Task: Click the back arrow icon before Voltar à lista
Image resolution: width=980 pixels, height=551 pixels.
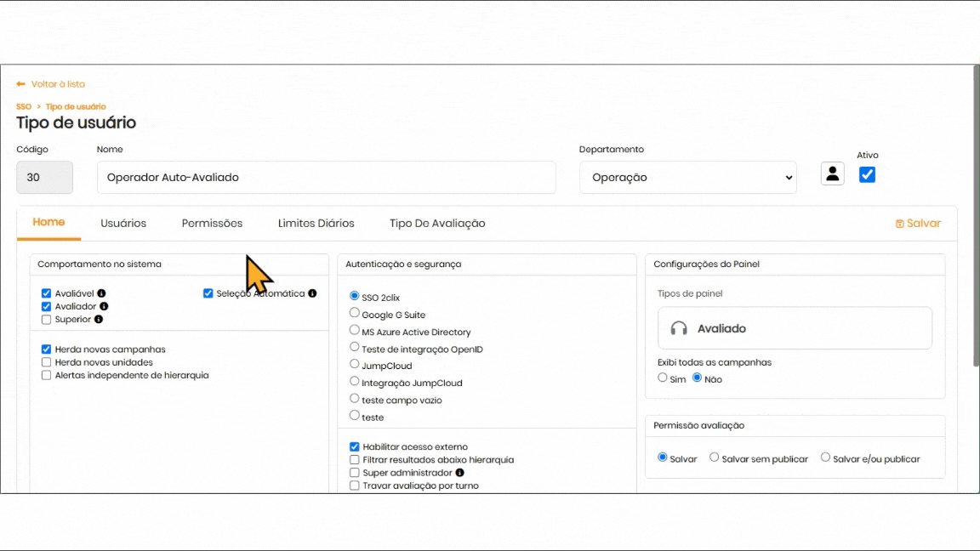Action: coord(21,84)
